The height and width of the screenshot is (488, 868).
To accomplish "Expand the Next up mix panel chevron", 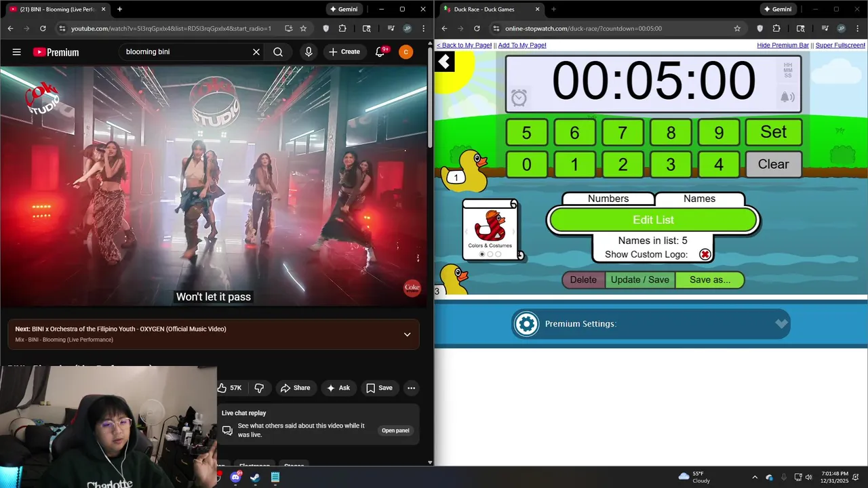I will point(407,334).
